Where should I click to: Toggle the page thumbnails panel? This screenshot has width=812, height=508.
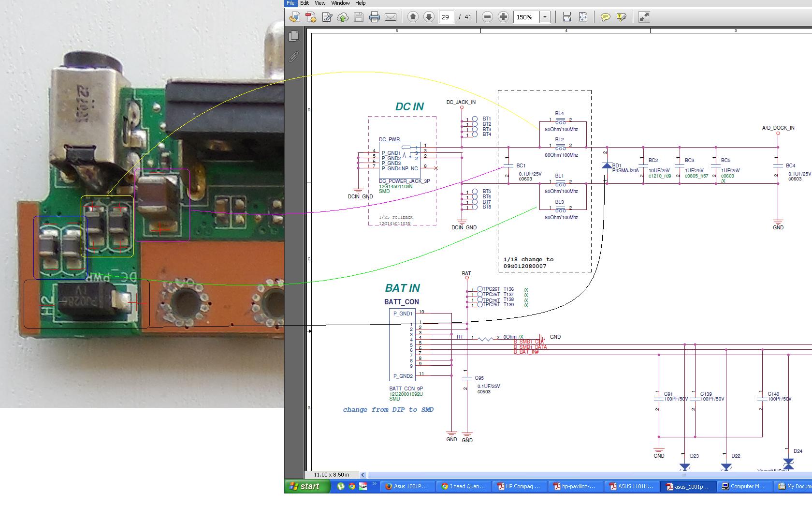point(293,36)
